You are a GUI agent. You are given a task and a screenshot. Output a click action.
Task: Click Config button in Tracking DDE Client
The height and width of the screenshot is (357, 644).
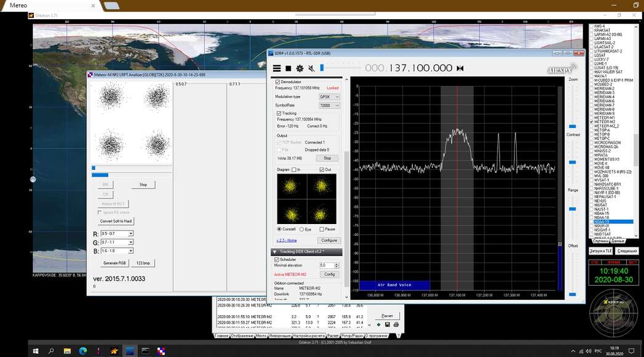coord(330,275)
